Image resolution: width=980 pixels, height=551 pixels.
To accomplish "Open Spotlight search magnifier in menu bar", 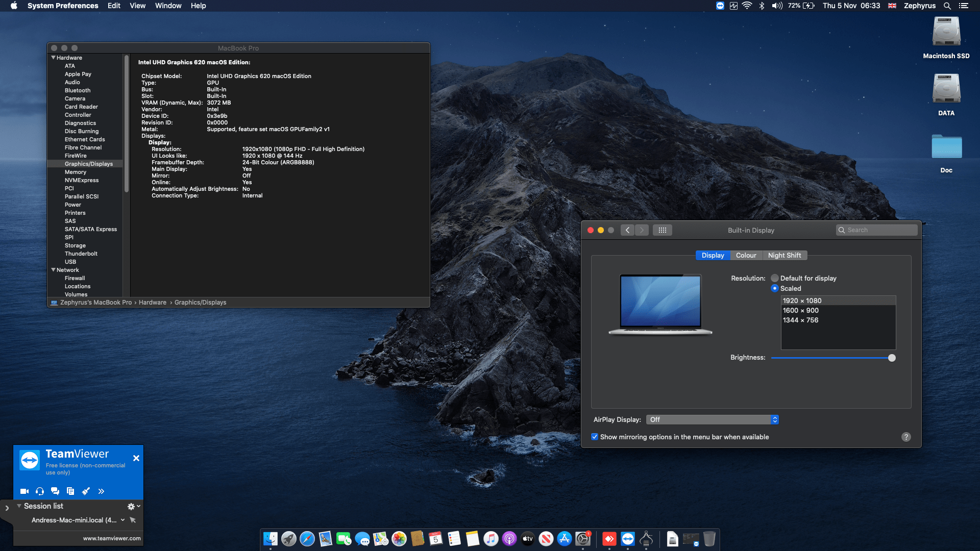I will (x=947, y=6).
